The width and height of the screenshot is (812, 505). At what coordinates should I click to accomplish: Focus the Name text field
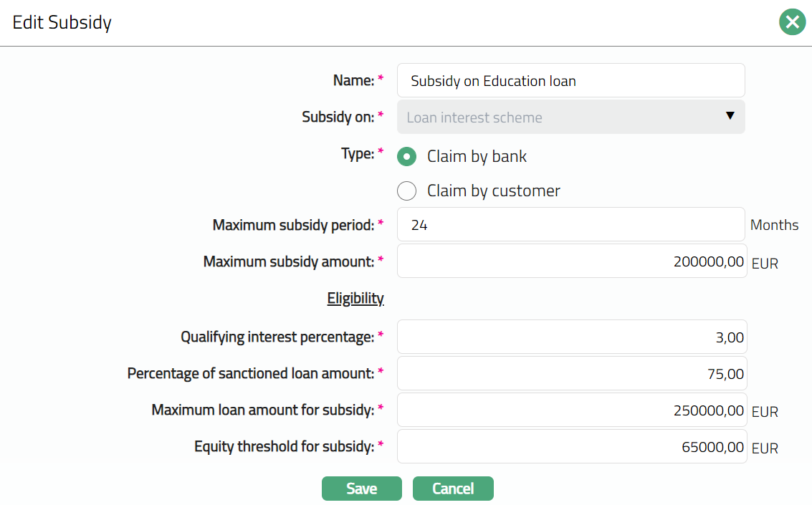[570, 81]
